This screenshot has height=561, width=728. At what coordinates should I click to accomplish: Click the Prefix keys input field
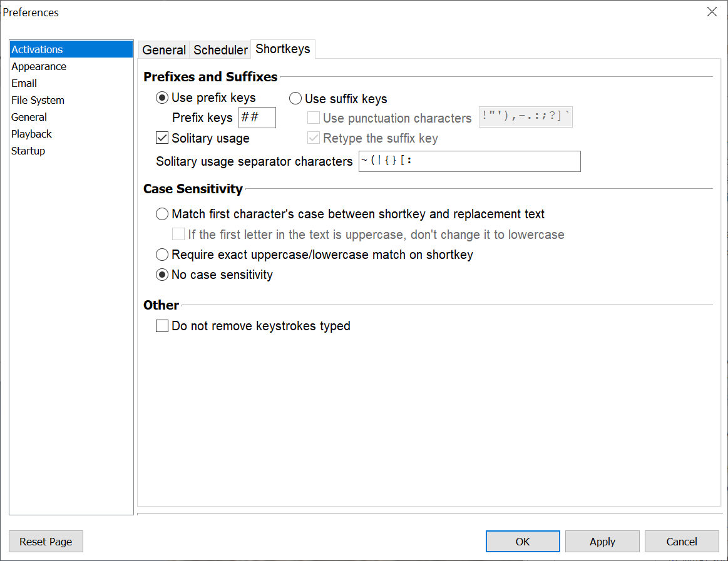(x=257, y=118)
